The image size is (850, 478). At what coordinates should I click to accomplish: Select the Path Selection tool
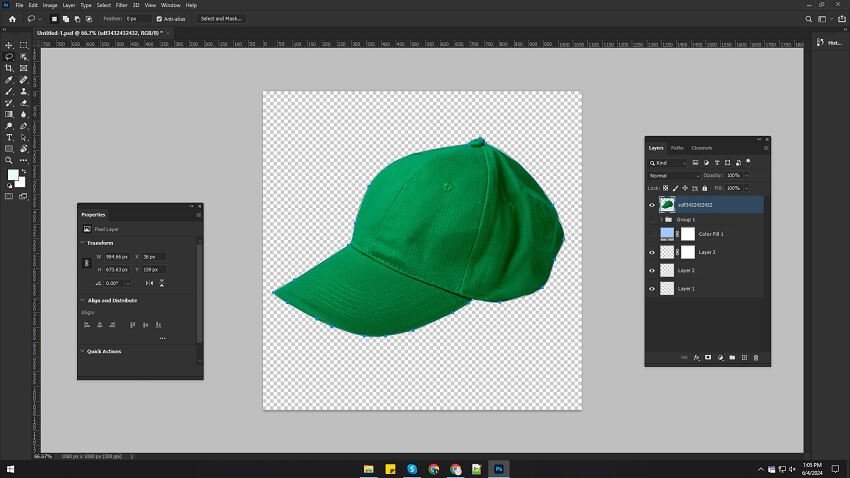pos(23,137)
